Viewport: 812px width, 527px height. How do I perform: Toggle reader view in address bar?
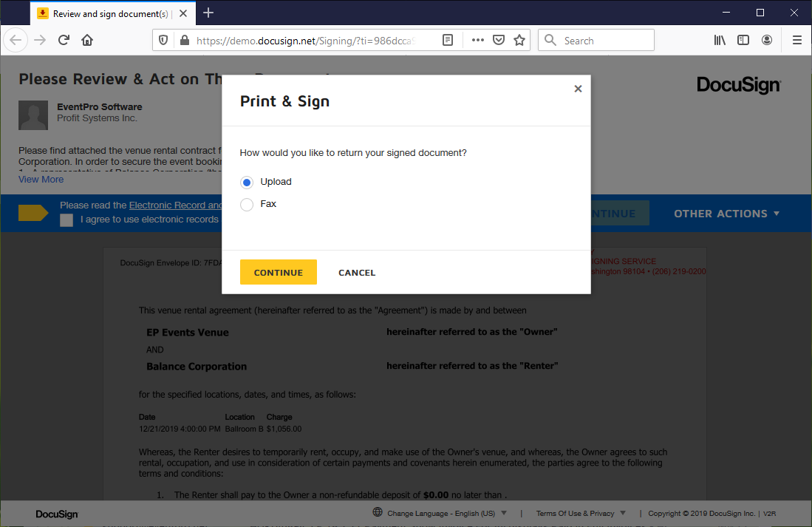click(448, 40)
